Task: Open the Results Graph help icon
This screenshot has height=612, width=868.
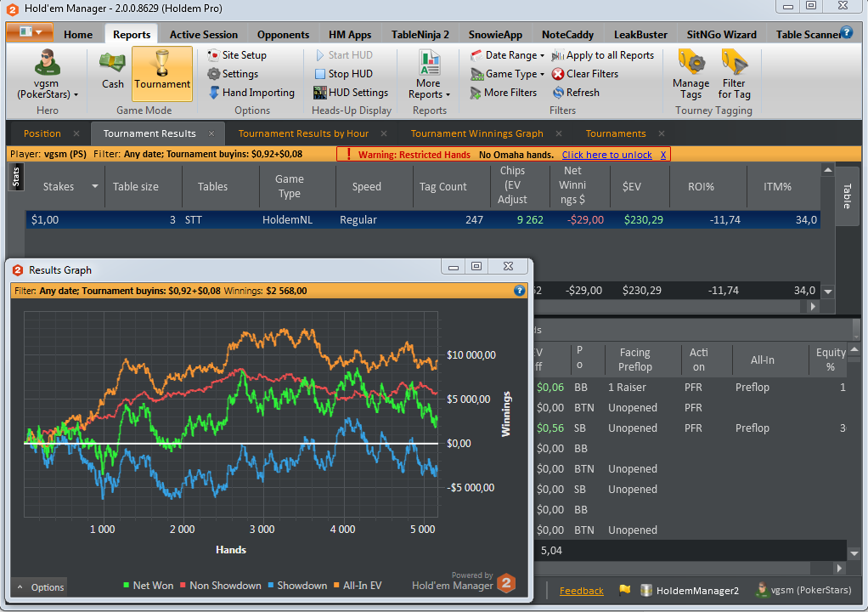Action: click(519, 290)
